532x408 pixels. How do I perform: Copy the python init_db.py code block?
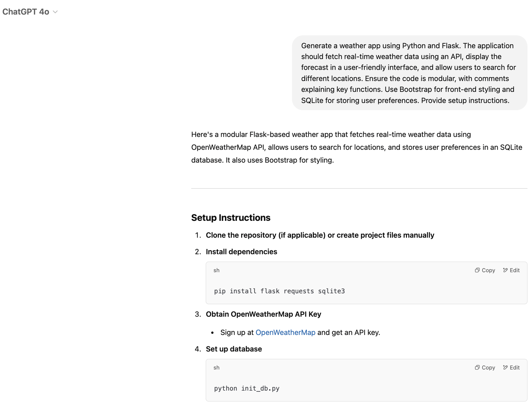click(x=485, y=367)
